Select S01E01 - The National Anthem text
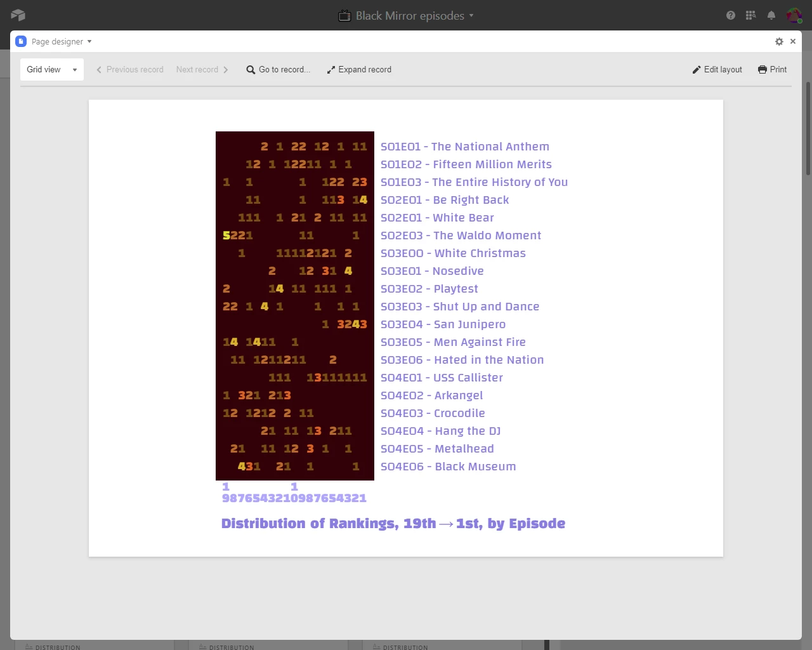 coord(465,147)
